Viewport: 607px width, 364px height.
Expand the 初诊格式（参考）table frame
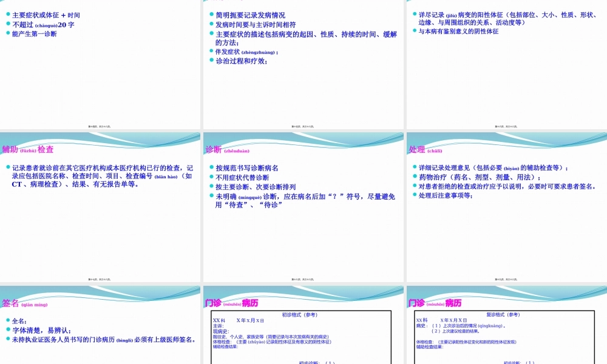pos(302,337)
